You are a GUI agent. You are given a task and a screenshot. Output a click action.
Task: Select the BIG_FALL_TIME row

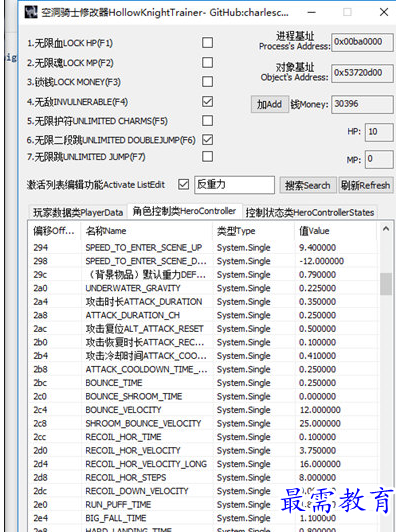click(203, 518)
